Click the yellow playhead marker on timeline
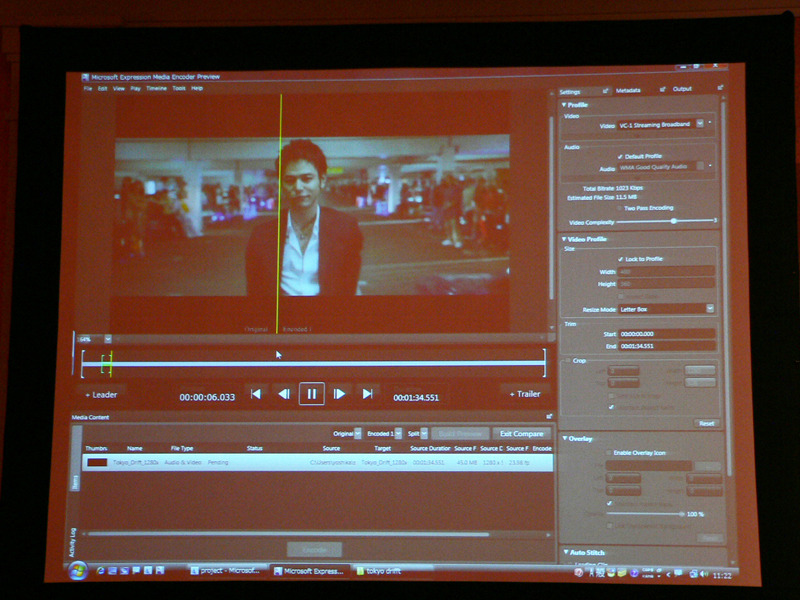This screenshot has width=800, height=600. 110,363
